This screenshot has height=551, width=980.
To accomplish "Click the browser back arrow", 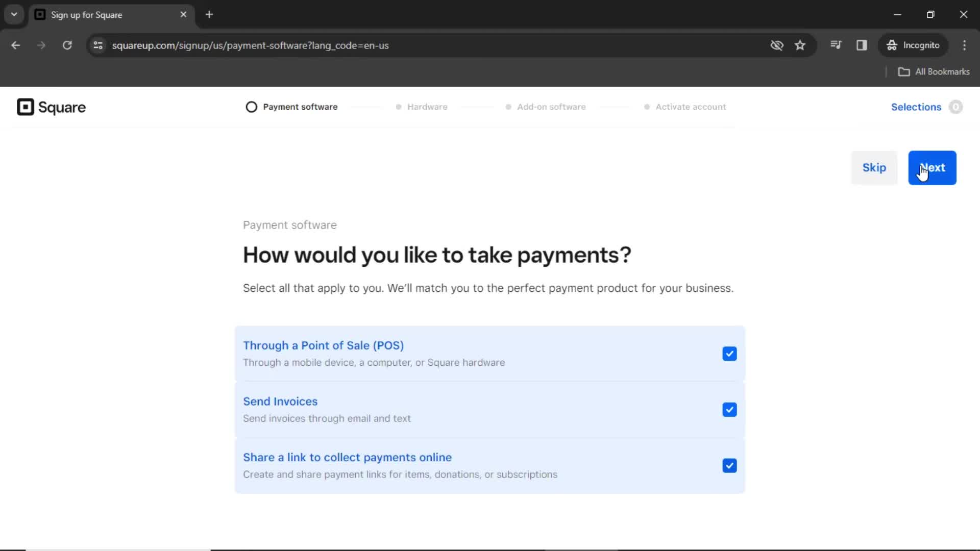I will click(x=16, y=45).
